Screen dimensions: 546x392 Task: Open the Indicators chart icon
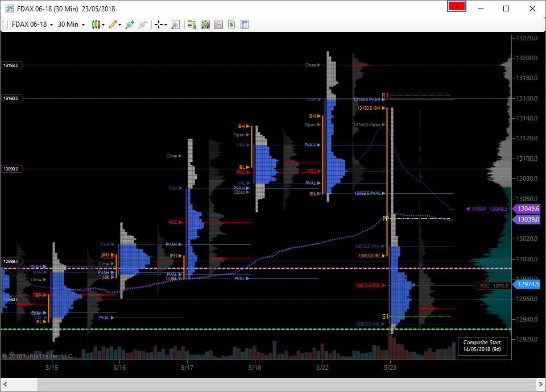tap(218, 24)
